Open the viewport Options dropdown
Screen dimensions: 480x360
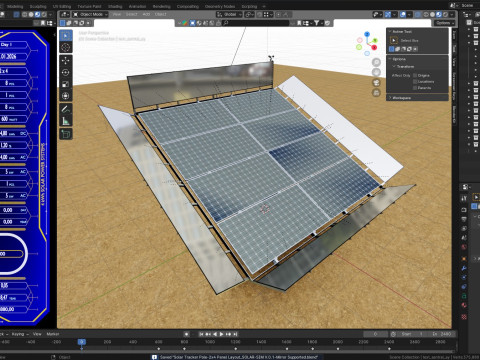tap(444, 23)
